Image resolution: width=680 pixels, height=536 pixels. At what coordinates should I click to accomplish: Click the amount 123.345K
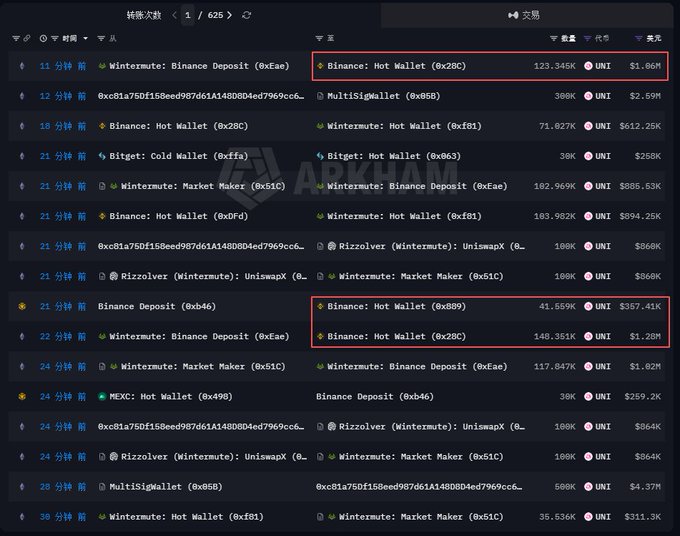coord(555,66)
